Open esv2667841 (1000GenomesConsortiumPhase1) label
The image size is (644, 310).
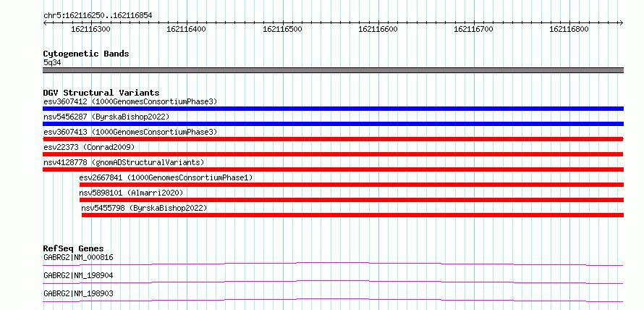pyautogui.click(x=166, y=177)
